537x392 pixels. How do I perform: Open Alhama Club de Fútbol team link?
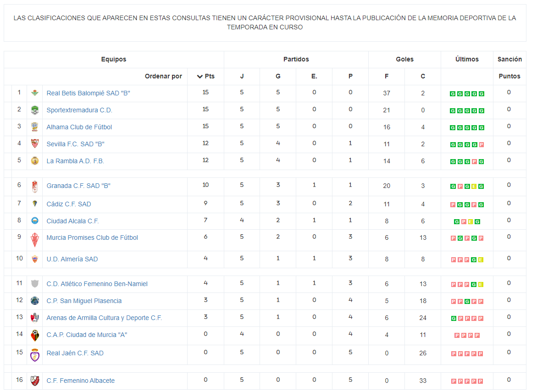point(79,127)
